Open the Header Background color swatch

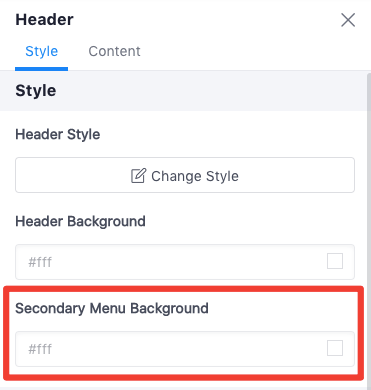point(335,261)
